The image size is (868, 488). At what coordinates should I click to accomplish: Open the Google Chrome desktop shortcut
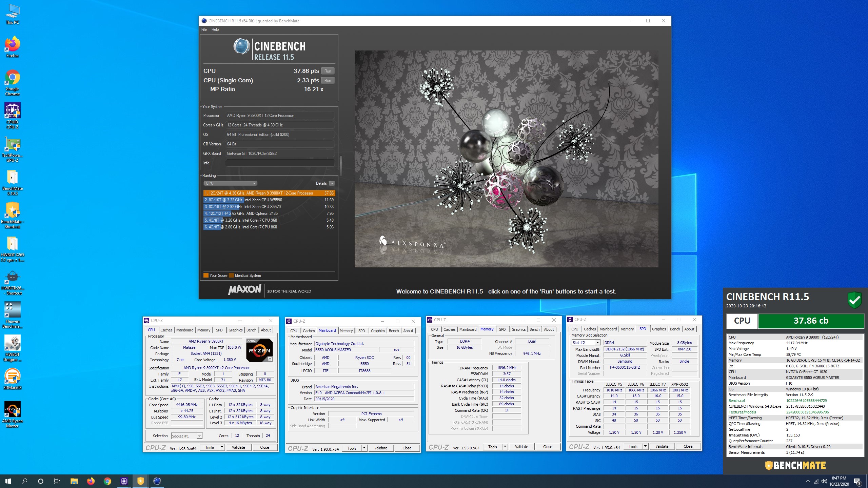point(13,83)
